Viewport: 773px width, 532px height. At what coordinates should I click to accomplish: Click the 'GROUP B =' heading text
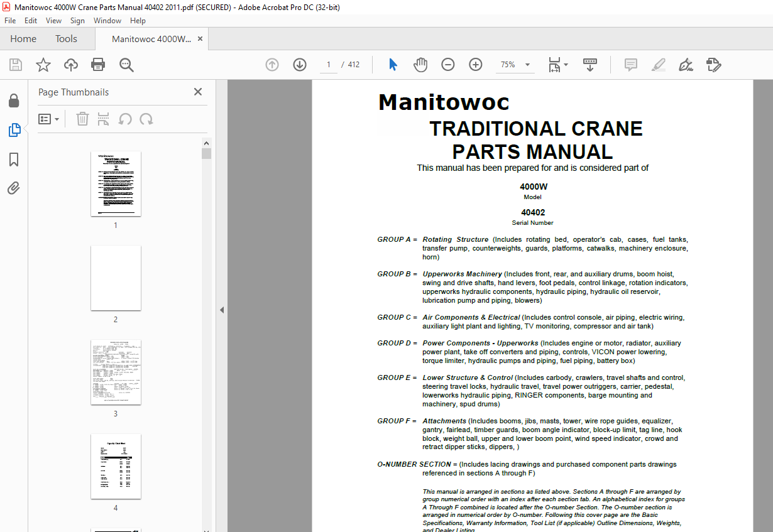point(397,274)
